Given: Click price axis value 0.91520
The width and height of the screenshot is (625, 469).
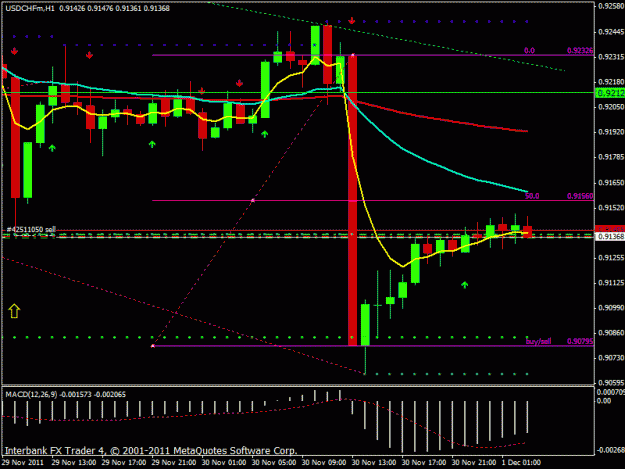Looking at the screenshot, I should coord(611,208).
